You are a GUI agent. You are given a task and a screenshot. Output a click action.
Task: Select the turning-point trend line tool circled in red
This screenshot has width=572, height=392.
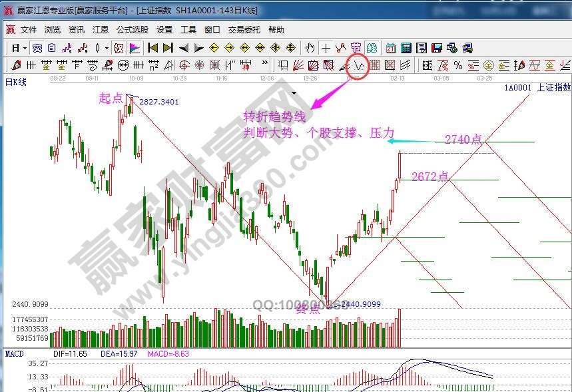tap(360, 65)
